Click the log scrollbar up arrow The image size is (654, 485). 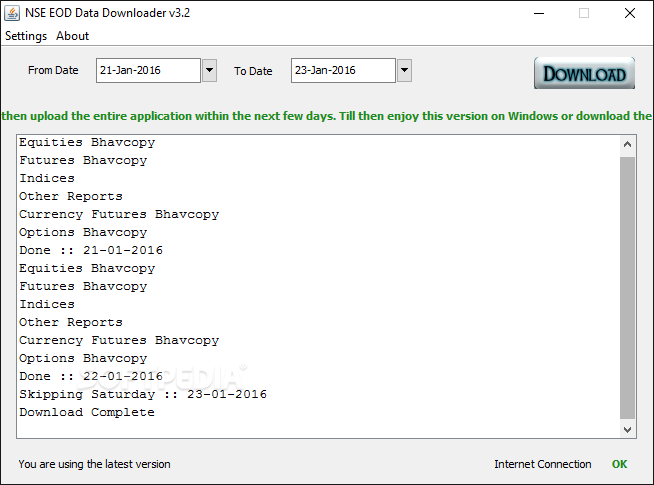(627, 145)
